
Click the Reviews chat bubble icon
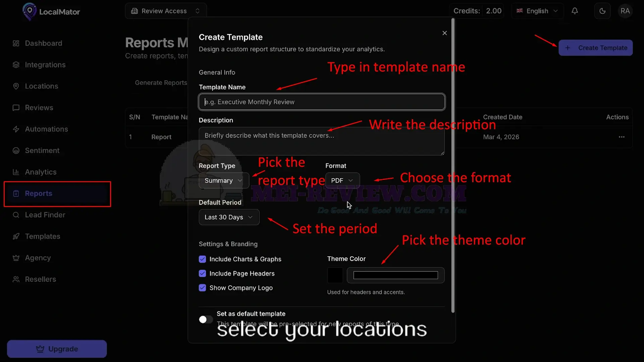tap(16, 108)
